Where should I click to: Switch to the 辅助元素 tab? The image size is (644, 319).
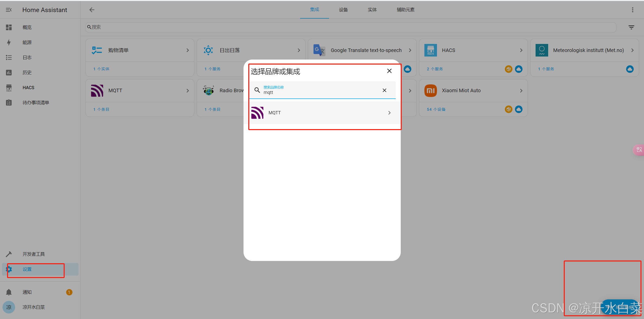[406, 10]
